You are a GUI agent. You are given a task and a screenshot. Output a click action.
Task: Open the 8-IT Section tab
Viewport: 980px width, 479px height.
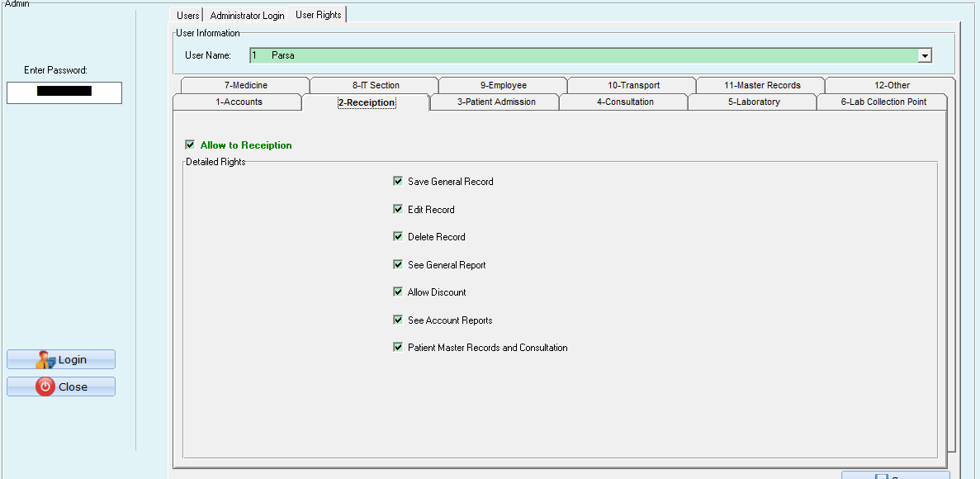(375, 85)
